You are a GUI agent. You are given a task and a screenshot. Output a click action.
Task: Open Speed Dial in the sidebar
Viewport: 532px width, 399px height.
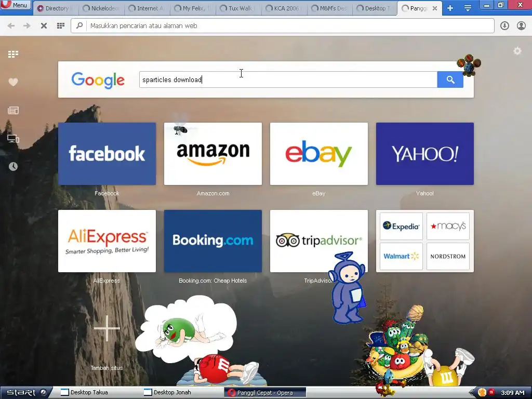pyautogui.click(x=13, y=54)
